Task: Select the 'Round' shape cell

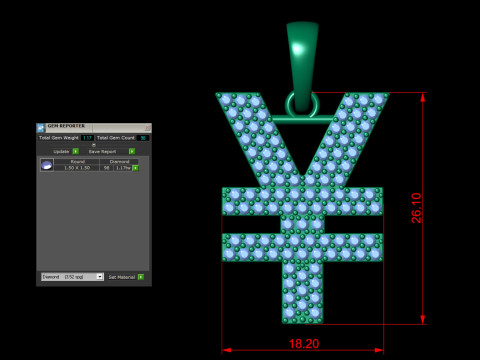Action: 77,162
